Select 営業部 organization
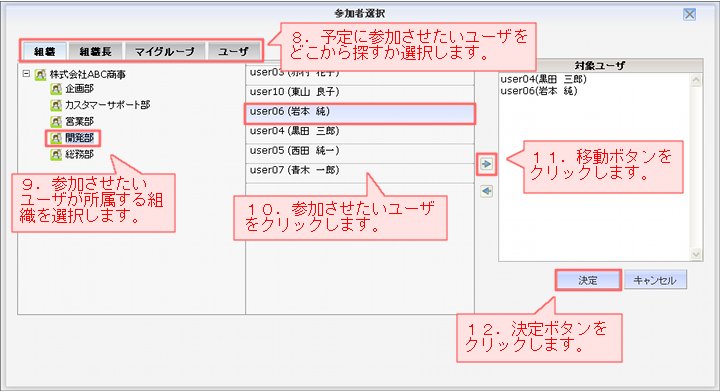This screenshot has width=720, height=392. click(79, 122)
